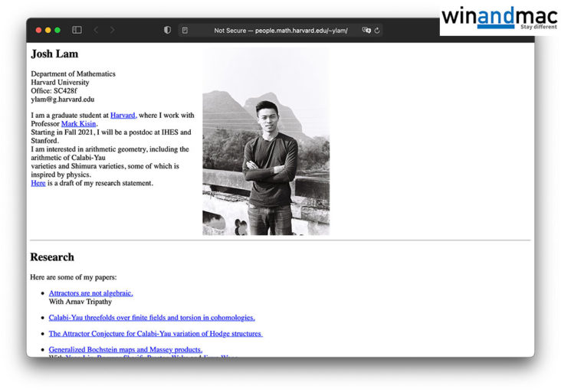Image resolution: width=561 pixels, height=392 pixels.
Task: Click the winandmac logo
Action: 498,18
